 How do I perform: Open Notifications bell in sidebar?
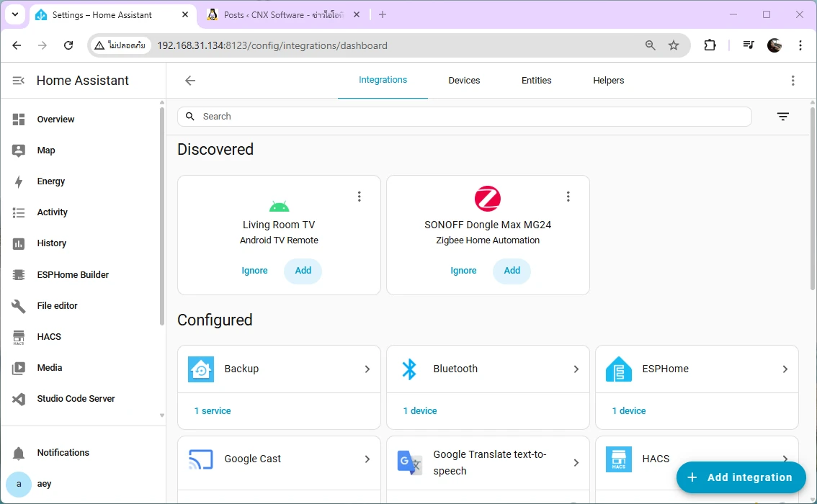click(x=19, y=453)
